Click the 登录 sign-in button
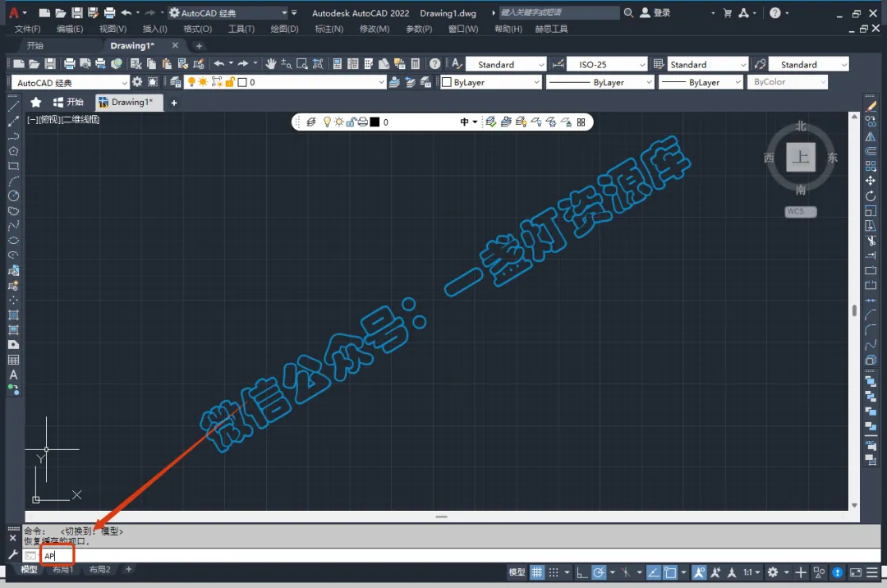This screenshot has height=588, width=887. pyautogui.click(x=655, y=12)
